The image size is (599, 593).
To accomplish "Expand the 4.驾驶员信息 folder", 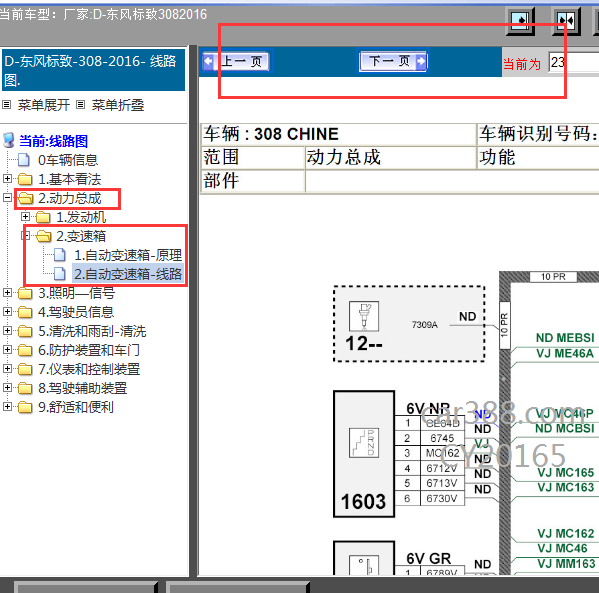I will click(x=7, y=311).
